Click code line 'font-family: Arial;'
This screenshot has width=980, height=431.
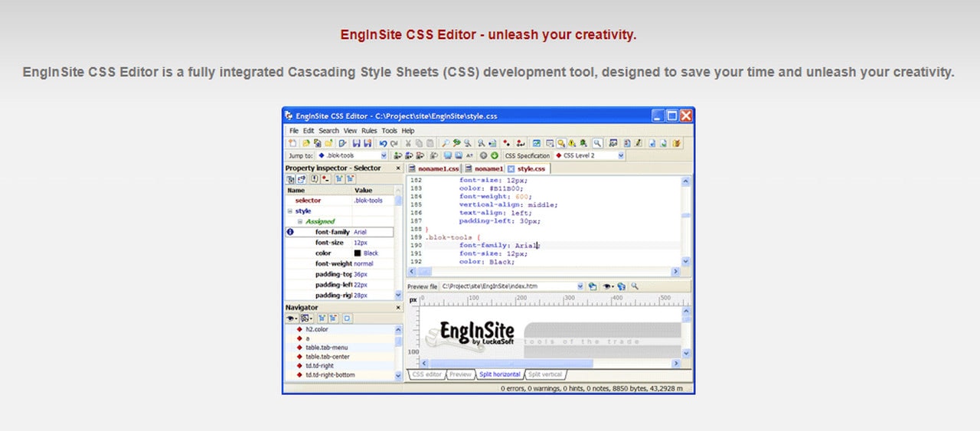coord(499,246)
